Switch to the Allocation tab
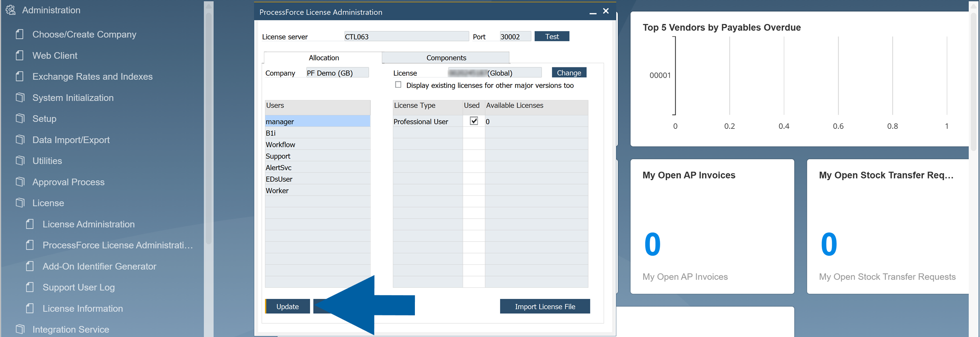 pyautogui.click(x=323, y=58)
